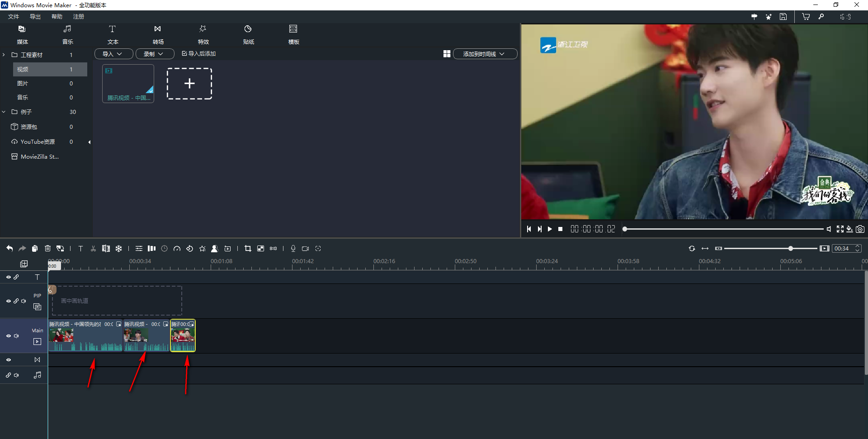Take a snapshot with the camera icon

click(860, 229)
